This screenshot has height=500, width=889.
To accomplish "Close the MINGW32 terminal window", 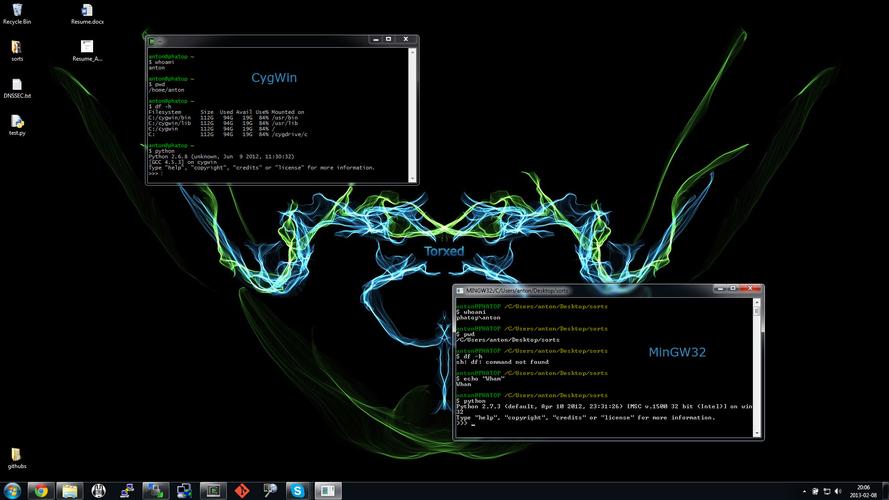I will [x=750, y=289].
